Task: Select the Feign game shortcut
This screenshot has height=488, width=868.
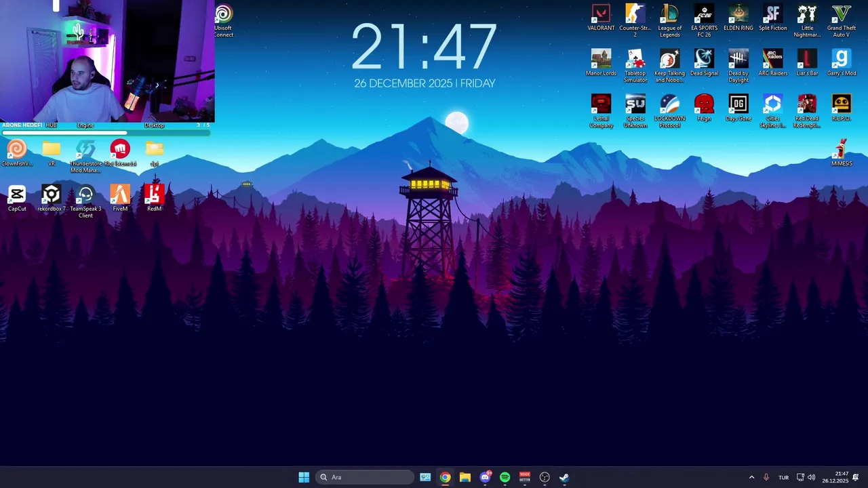Action: click(x=704, y=108)
